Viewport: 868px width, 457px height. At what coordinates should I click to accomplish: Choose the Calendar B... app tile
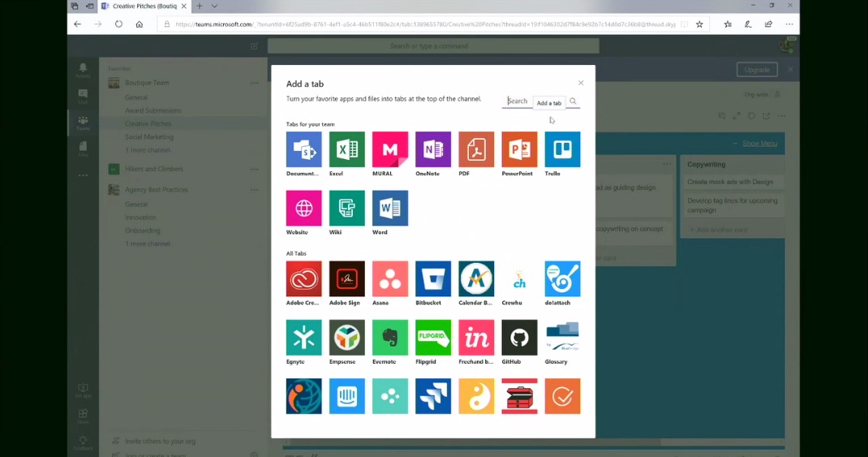(x=476, y=278)
